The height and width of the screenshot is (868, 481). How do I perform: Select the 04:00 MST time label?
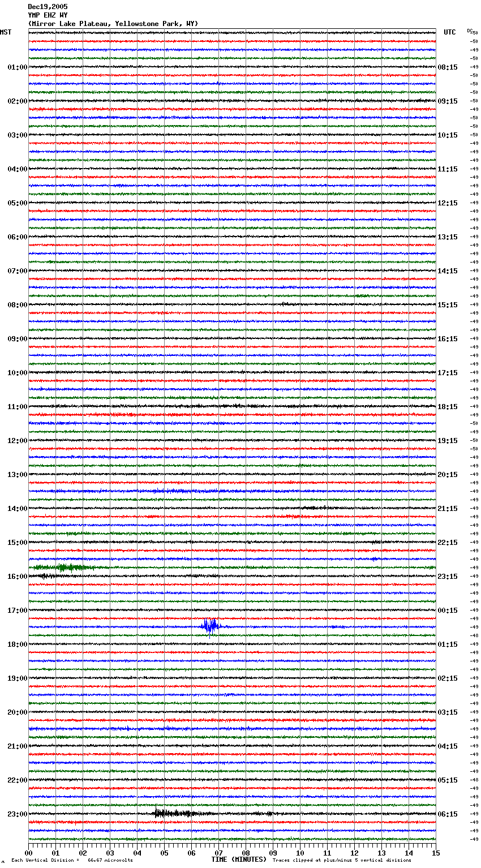coord(18,169)
